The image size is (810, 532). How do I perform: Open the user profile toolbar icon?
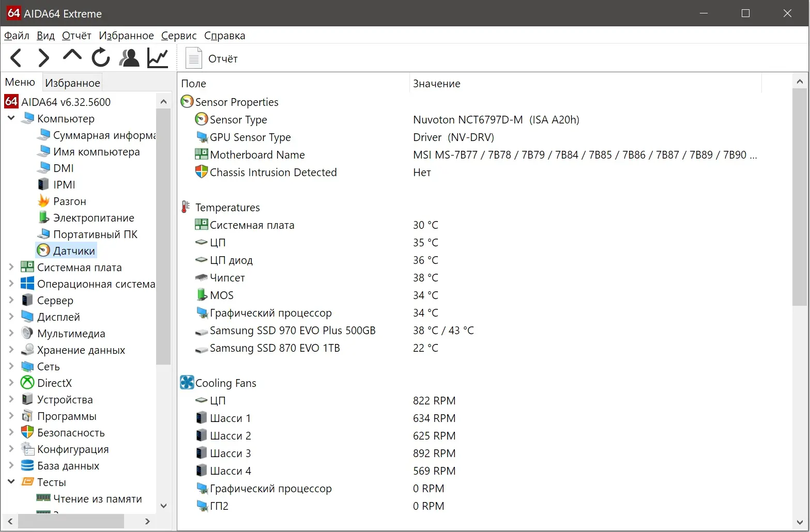[129, 58]
